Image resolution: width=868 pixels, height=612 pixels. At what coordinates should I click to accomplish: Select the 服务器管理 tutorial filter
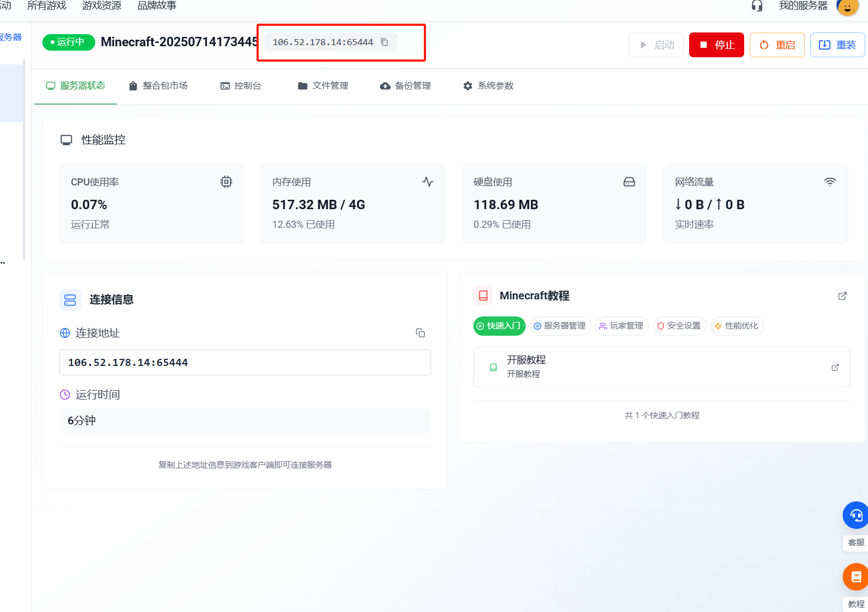(x=560, y=326)
